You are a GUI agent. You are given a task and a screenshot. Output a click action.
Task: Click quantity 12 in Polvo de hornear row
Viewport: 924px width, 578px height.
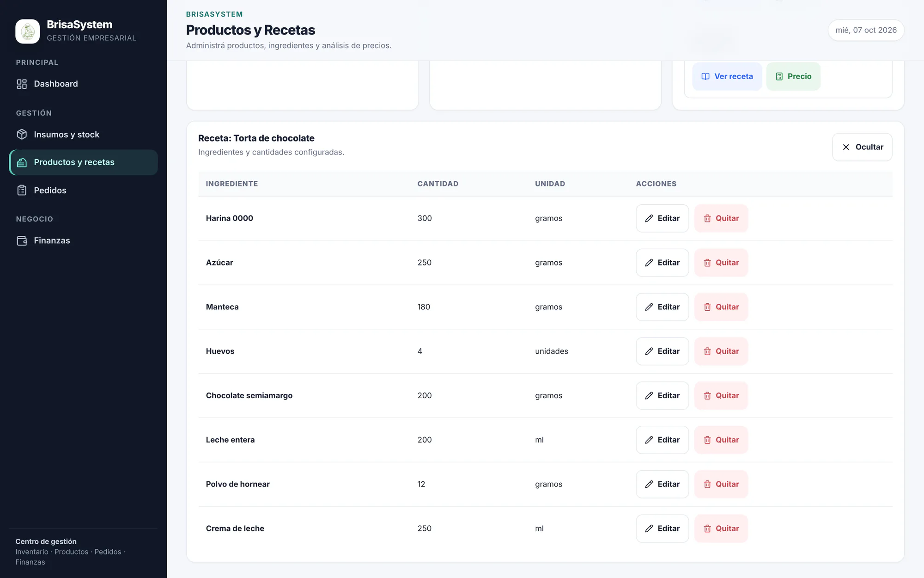pos(421,484)
